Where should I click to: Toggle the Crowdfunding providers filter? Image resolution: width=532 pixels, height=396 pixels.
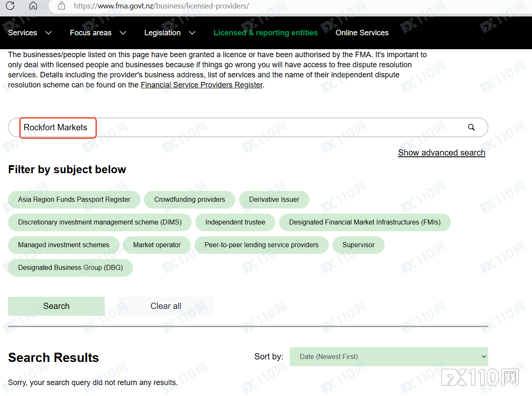point(189,200)
